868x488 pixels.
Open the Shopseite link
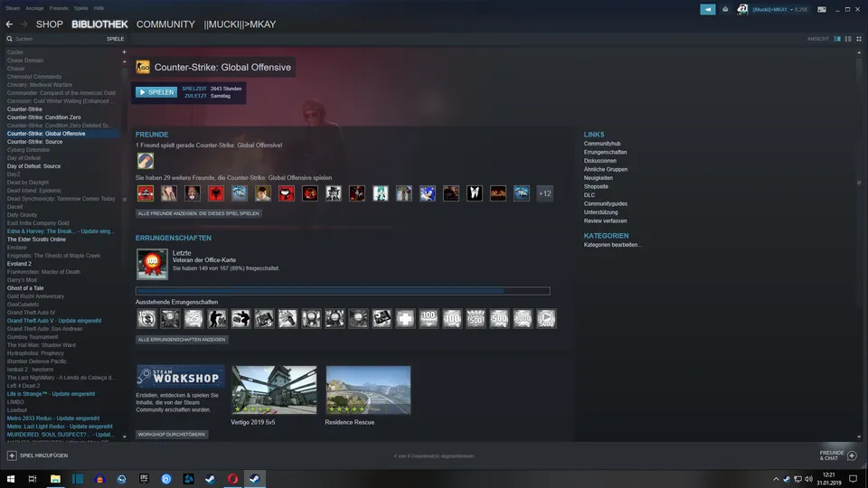click(596, 186)
